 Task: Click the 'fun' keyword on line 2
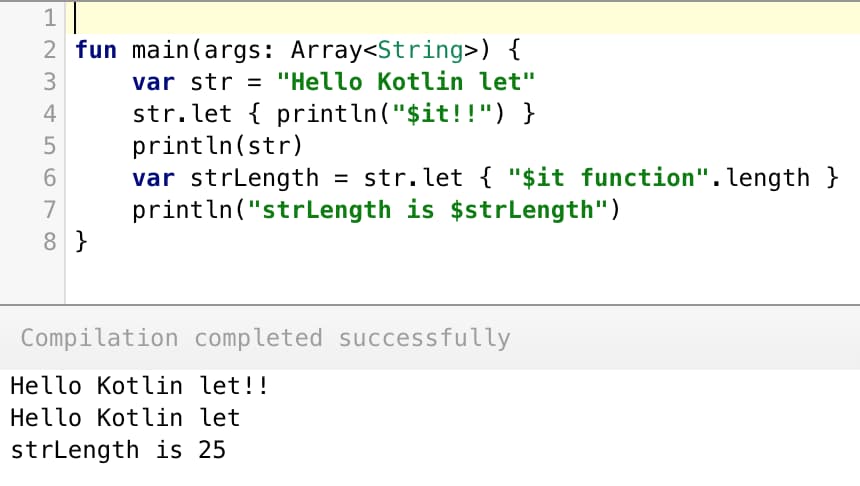[96, 50]
